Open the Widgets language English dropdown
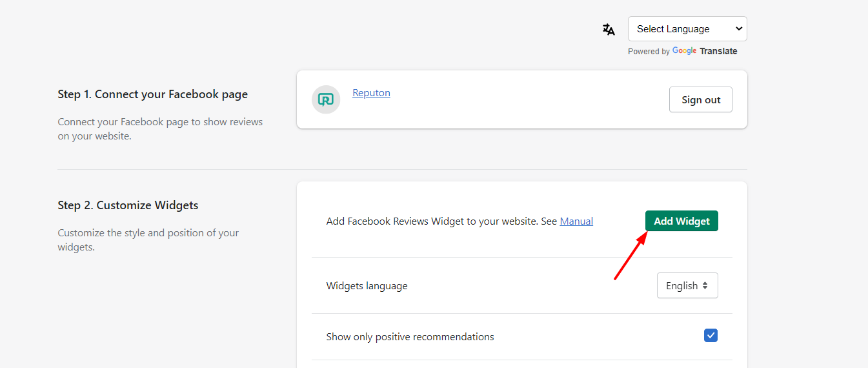Viewport: 868px width, 368px height. 687,285
